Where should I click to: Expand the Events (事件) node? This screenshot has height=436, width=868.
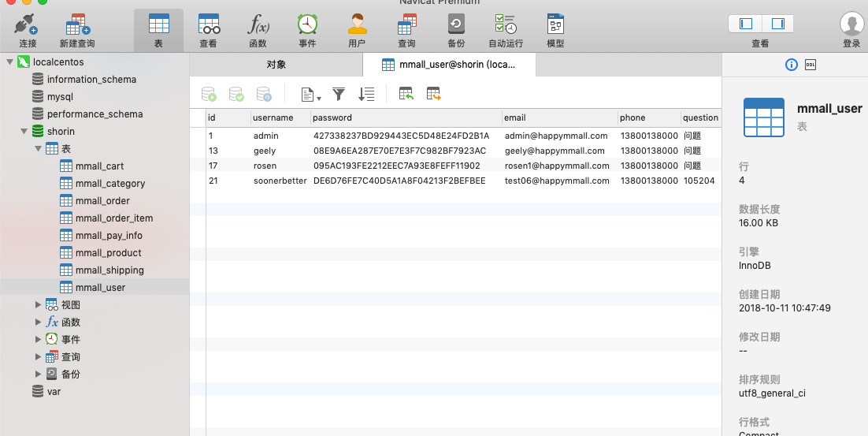tap(38, 339)
